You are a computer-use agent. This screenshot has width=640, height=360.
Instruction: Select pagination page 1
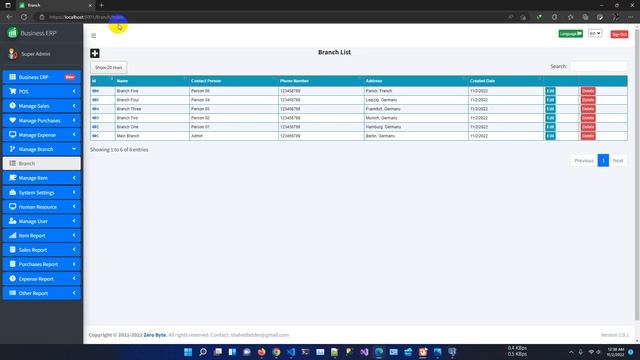coord(603,160)
